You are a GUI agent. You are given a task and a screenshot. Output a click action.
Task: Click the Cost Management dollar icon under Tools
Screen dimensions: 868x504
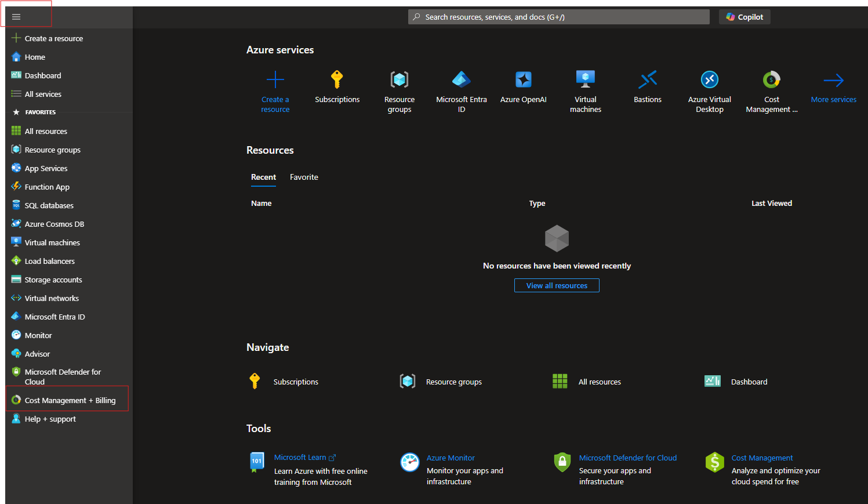pos(715,462)
